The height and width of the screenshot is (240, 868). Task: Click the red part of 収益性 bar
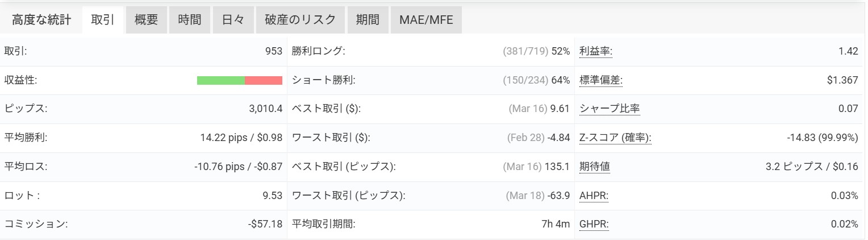tap(264, 81)
